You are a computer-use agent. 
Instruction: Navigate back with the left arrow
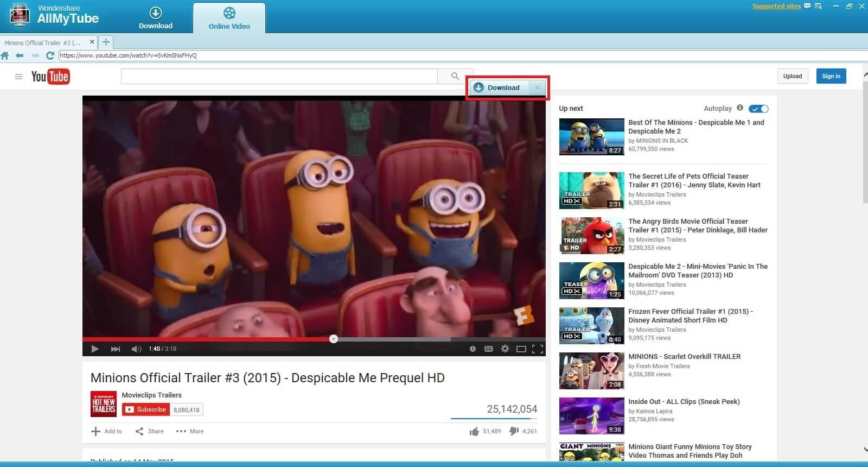[20, 55]
